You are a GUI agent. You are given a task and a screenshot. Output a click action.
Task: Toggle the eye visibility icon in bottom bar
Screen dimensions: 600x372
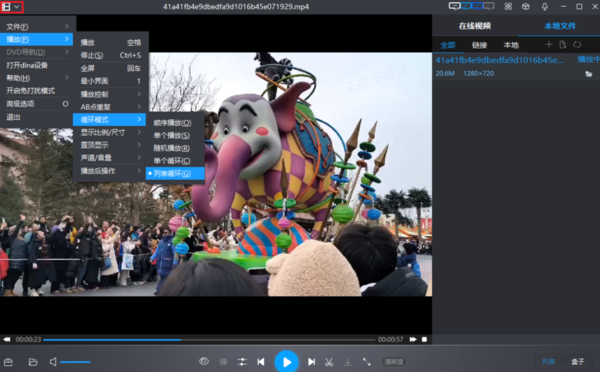pyautogui.click(x=204, y=361)
